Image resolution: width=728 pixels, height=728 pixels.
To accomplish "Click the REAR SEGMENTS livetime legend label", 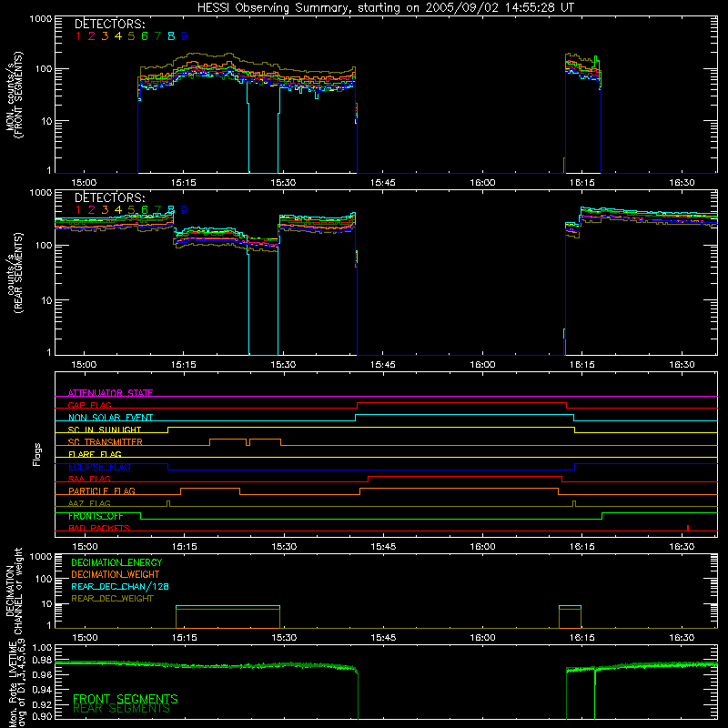I will [122, 709].
